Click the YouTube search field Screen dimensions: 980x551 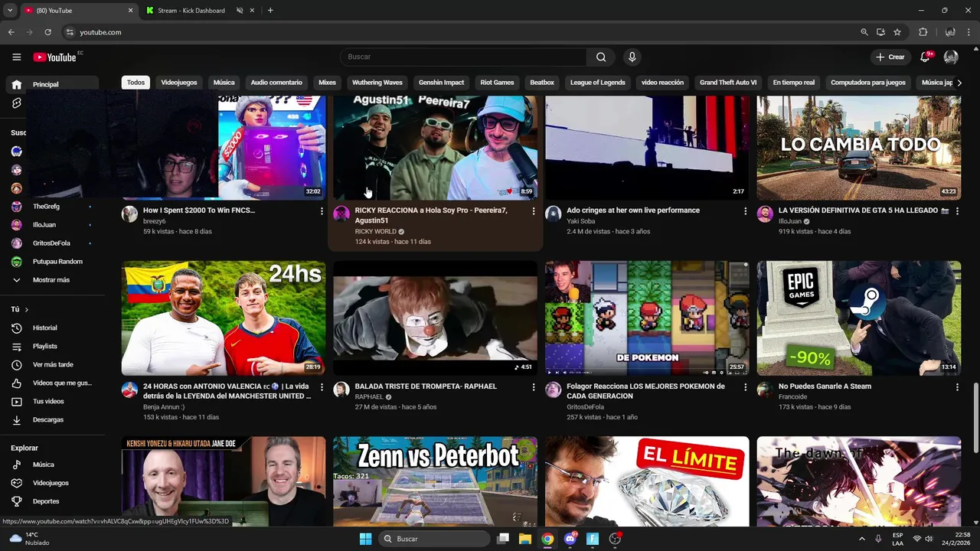(464, 57)
